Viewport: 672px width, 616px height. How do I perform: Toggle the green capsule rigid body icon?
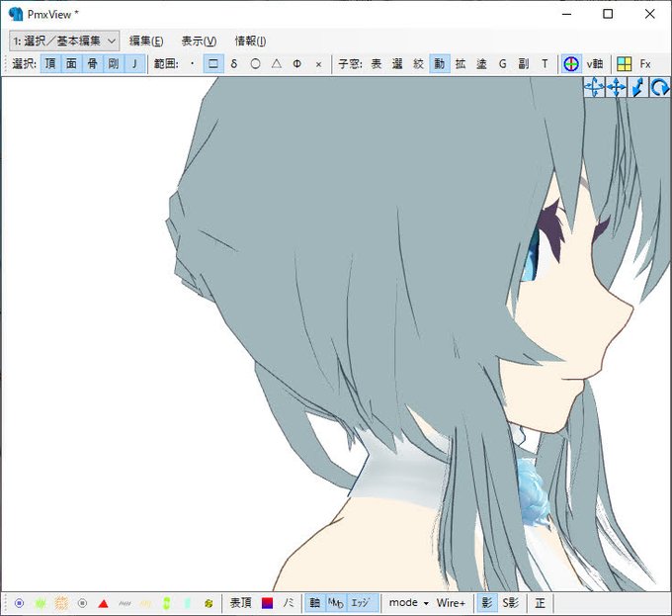pos(167,603)
